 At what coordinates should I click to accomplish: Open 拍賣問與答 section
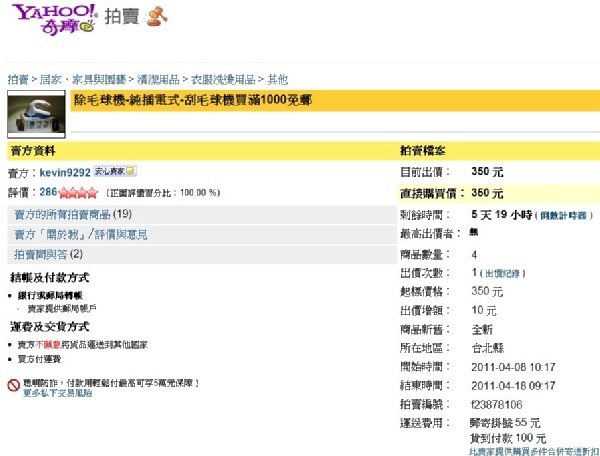click(x=40, y=254)
